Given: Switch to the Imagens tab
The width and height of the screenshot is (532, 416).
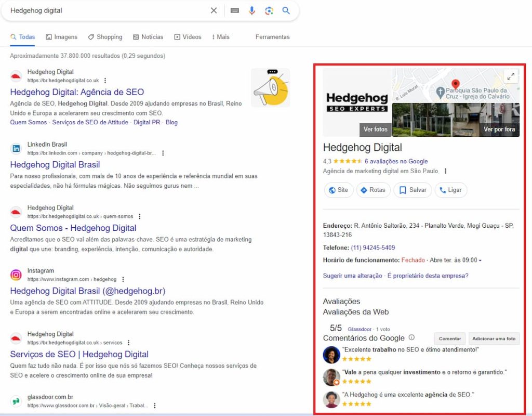Looking at the screenshot, I should [x=61, y=37].
